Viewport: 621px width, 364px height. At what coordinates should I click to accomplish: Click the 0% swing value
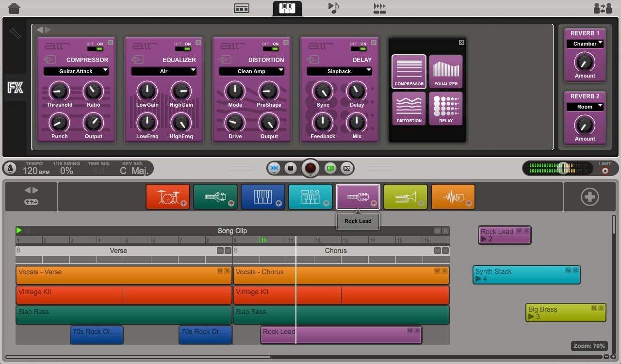click(x=66, y=171)
